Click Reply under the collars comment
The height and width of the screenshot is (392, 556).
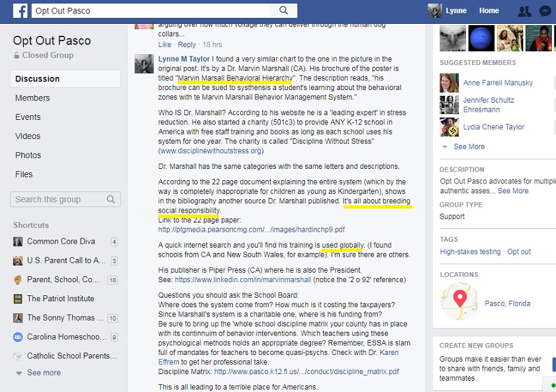click(x=187, y=45)
